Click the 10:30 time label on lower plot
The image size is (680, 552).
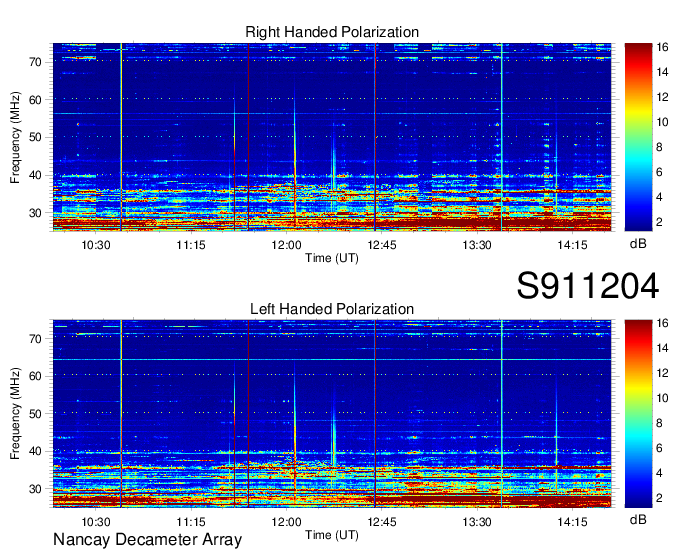point(96,522)
